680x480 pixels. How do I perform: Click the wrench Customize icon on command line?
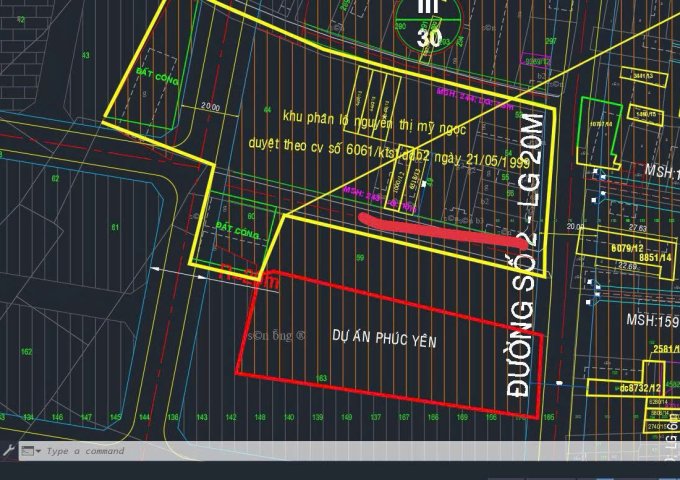9,451
